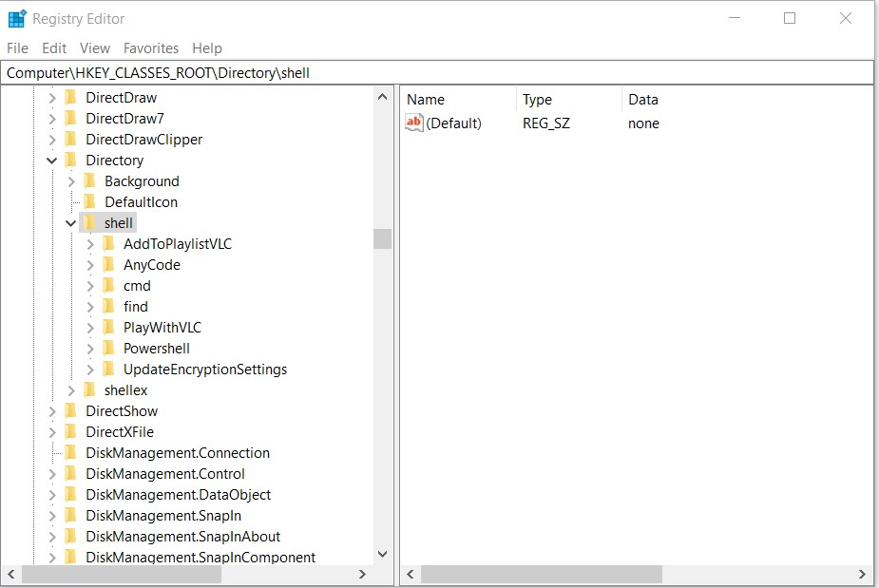
Task: Click the registry path address bar
Action: tap(437, 72)
